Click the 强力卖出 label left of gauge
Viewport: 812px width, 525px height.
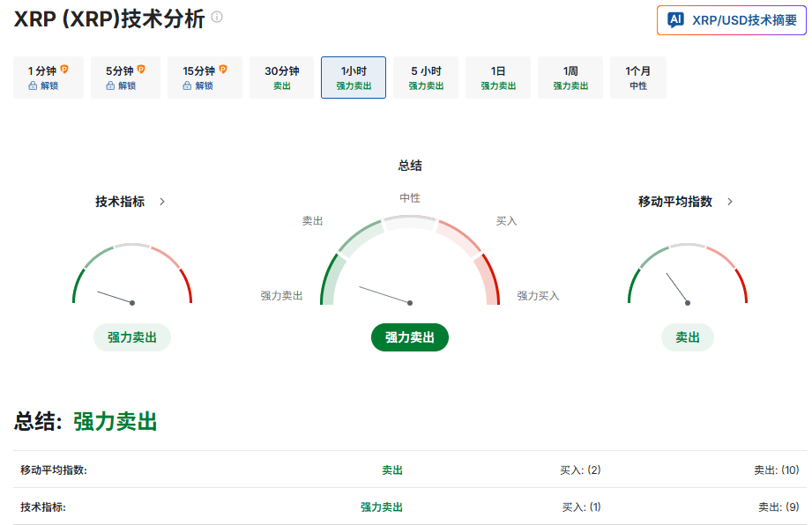281,296
